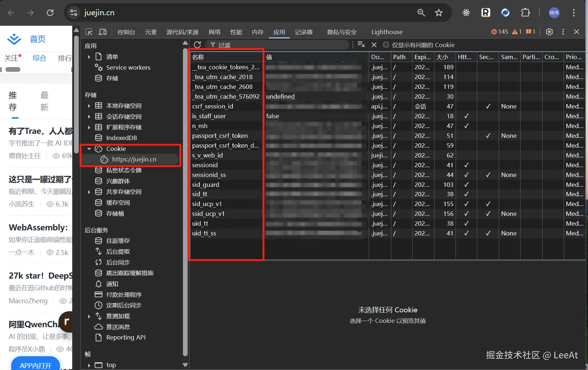Screen dimensions: 588x370
Task: Select the sessionid cookie row
Action: 387,165
